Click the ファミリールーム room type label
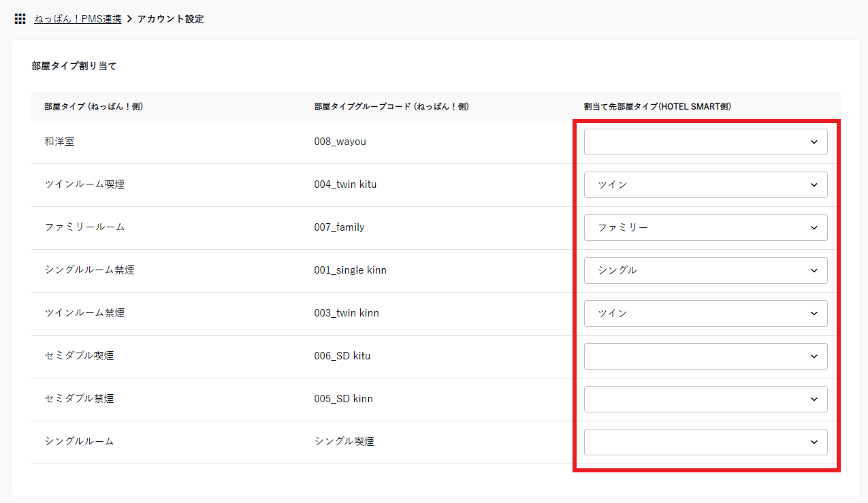The height and width of the screenshot is (503, 868). pyautogui.click(x=84, y=227)
